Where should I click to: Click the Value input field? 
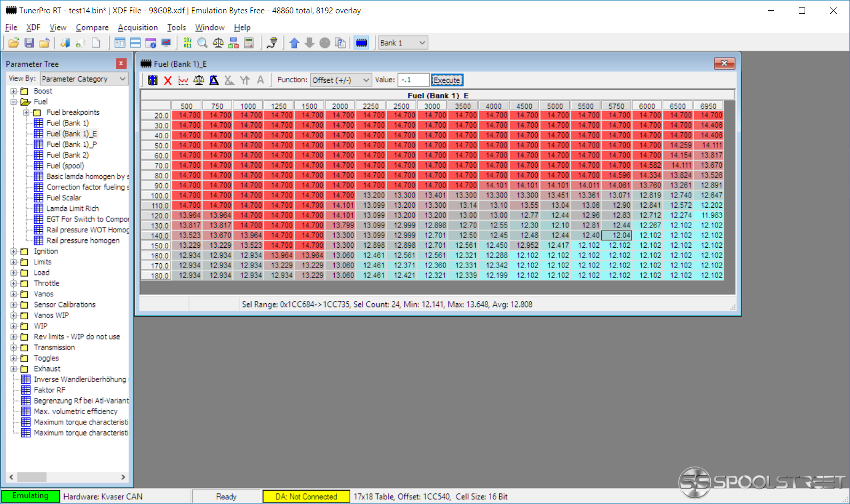click(x=413, y=80)
